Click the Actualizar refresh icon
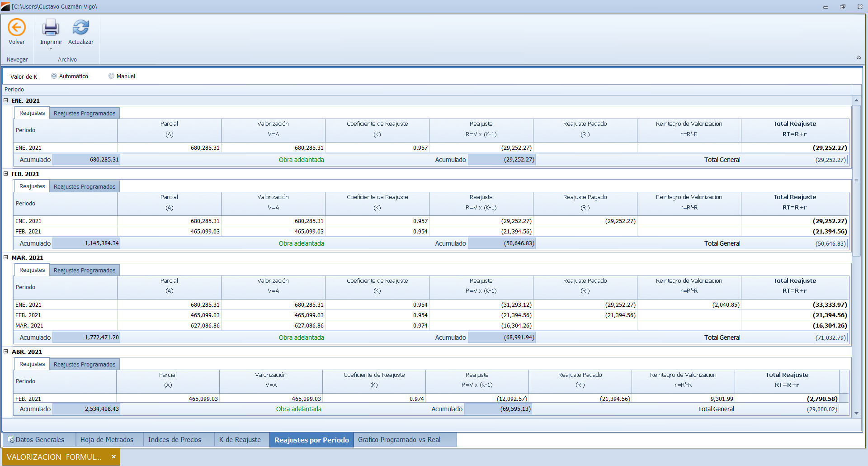The image size is (868, 466). 80,28
